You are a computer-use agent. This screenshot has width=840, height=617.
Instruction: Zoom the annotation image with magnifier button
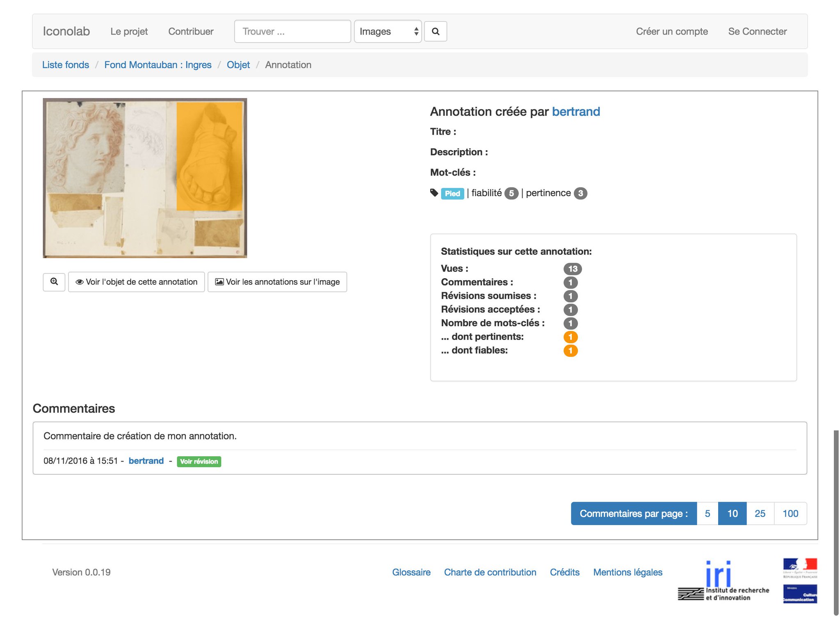pos(54,282)
